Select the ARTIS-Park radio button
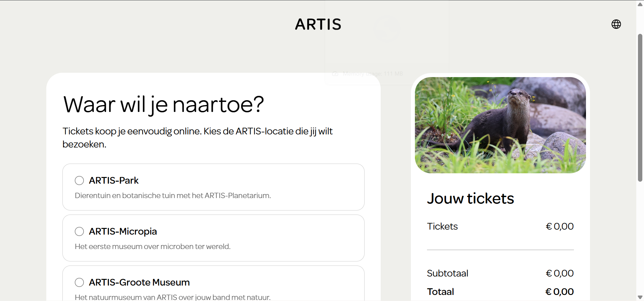The width and height of the screenshot is (644, 301). (x=79, y=180)
